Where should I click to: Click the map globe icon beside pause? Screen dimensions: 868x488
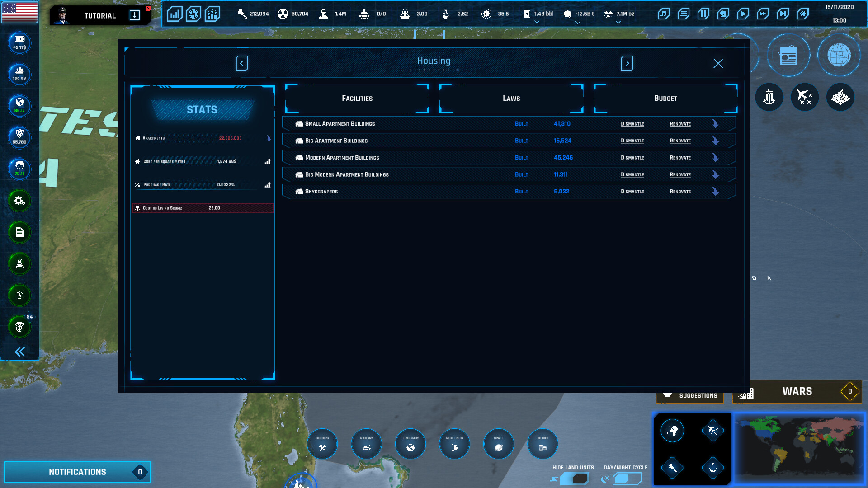coord(723,14)
